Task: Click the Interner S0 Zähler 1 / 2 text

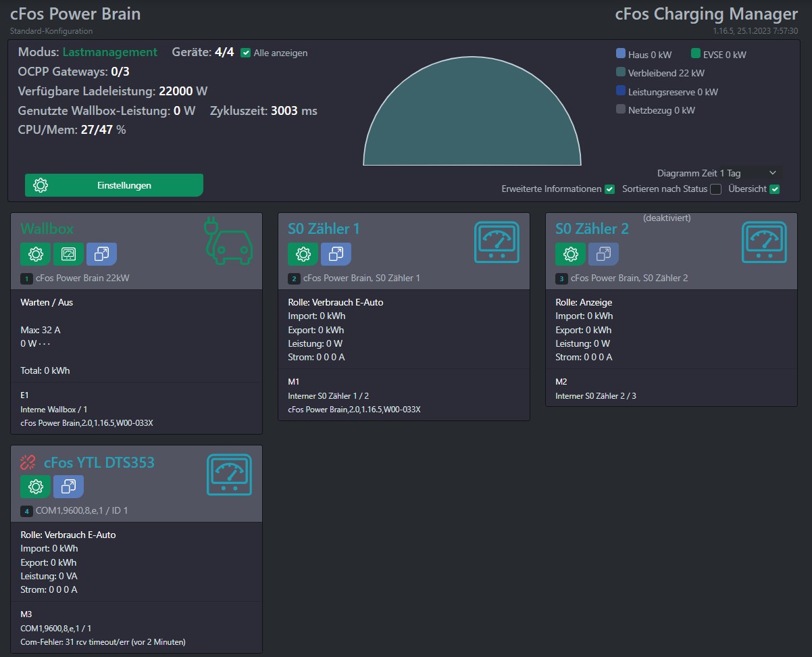Action: click(328, 396)
